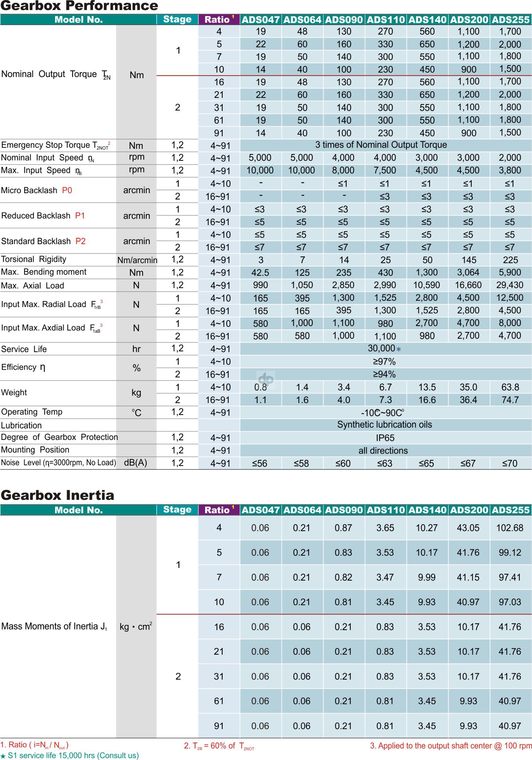Click the dp watermark logo in Weight row

(266, 379)
